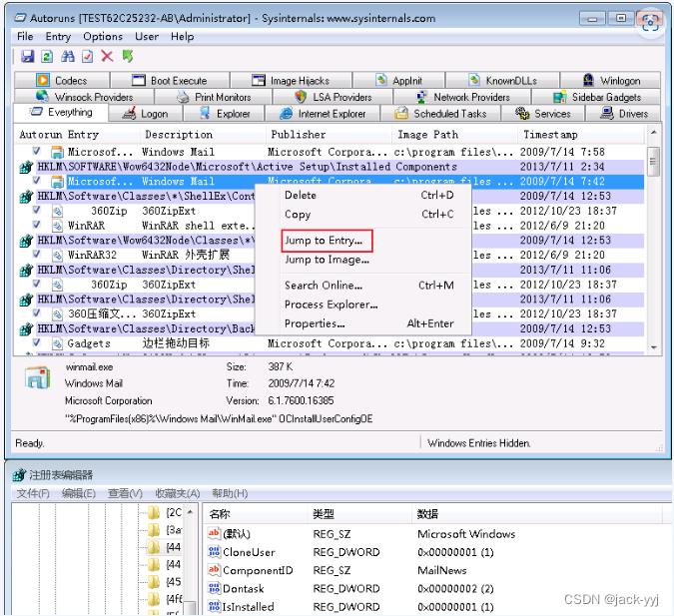Switch to the Sidebar Gadgets tab
Image resolution: width=674 pixels, height=616 pixels.
click(597, 97)
